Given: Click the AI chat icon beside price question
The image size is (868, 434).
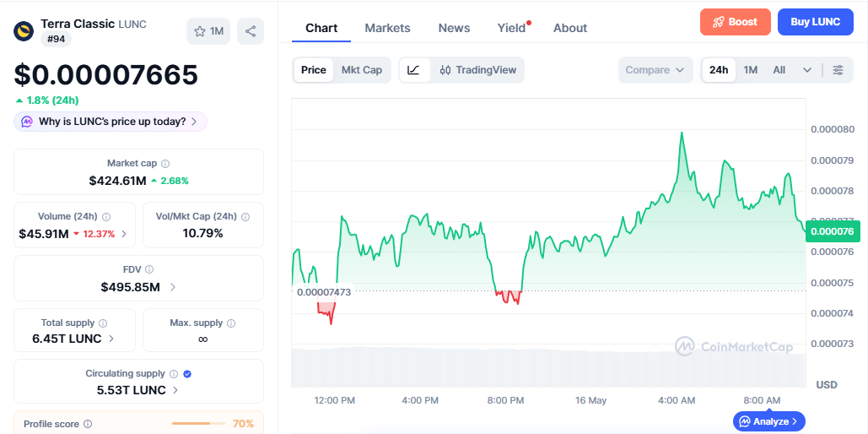Looking at the screenshot, I should (27, 122).
